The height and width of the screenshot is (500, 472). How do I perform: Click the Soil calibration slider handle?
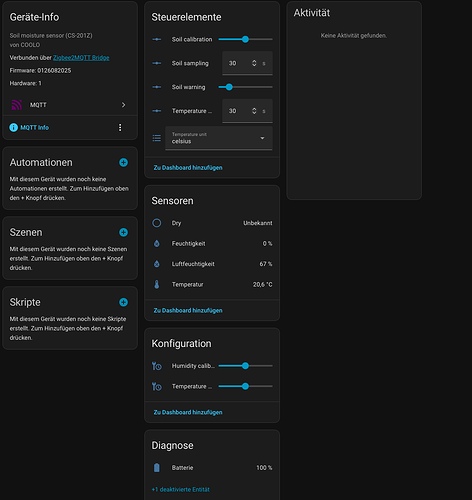245,39
